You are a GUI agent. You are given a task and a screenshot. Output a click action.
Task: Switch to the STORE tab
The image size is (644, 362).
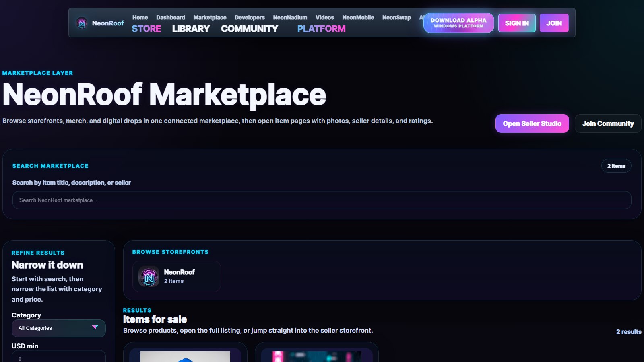click(147, 29)
